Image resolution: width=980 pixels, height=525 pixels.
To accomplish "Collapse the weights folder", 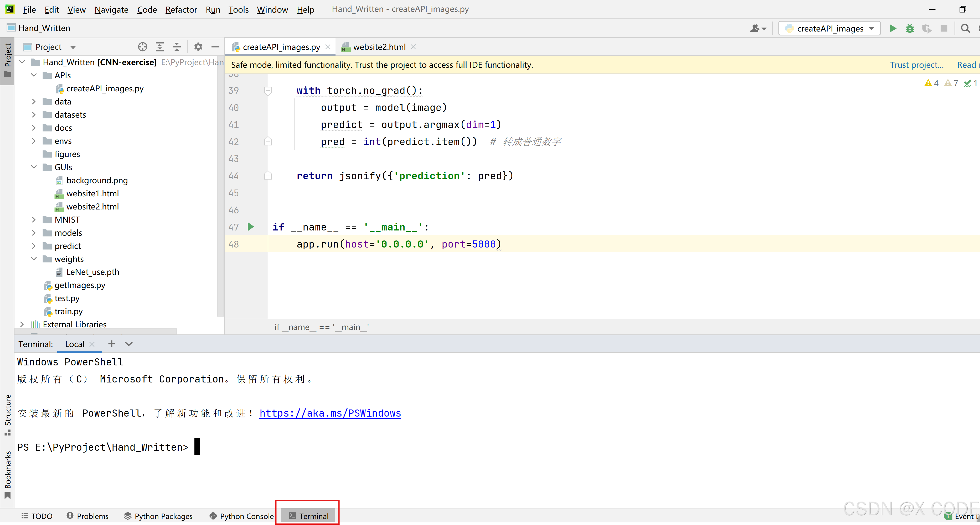I will click(34, 259).
